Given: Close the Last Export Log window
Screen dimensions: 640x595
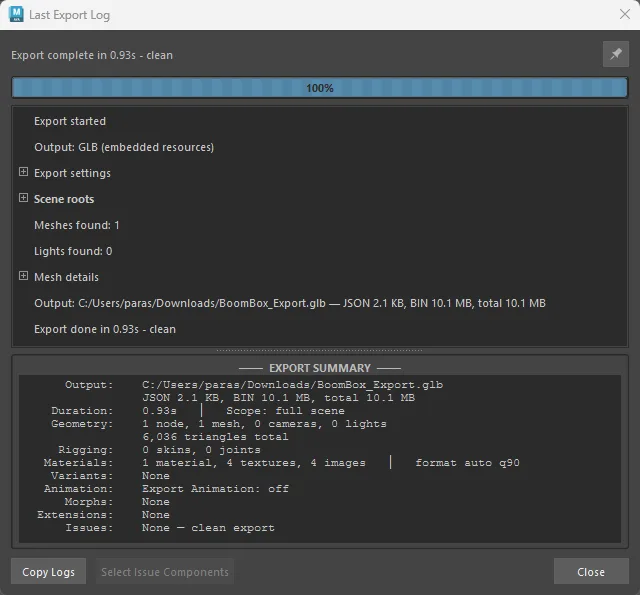Looking at the screenshot, I should (x=624, y=14).
